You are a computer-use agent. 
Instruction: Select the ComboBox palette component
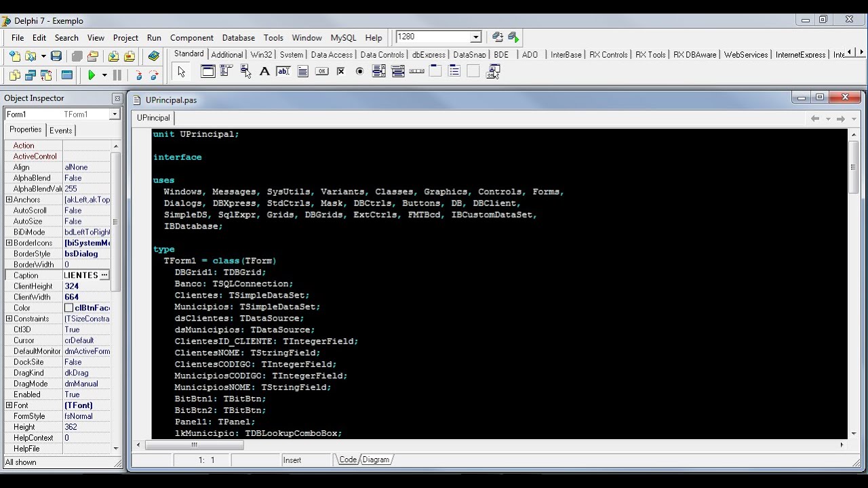point(397,71)
